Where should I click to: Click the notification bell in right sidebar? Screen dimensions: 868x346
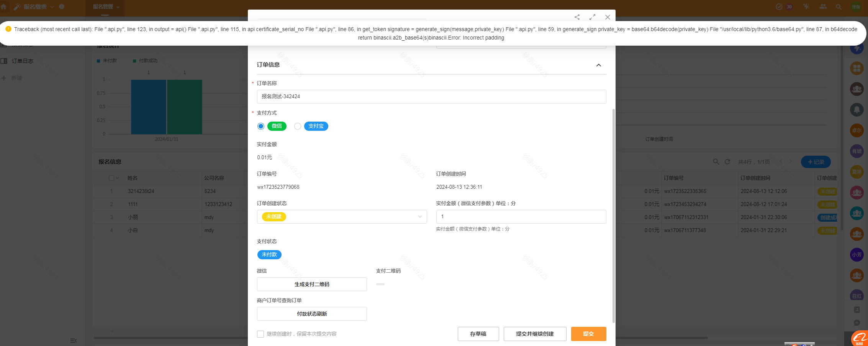tap(857, 110)
